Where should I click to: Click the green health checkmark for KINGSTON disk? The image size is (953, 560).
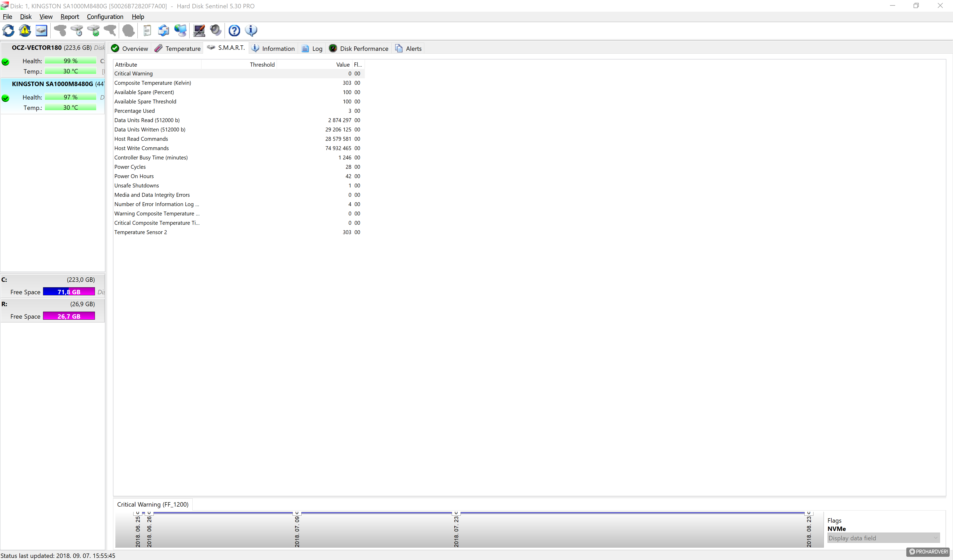pos(6,98)
